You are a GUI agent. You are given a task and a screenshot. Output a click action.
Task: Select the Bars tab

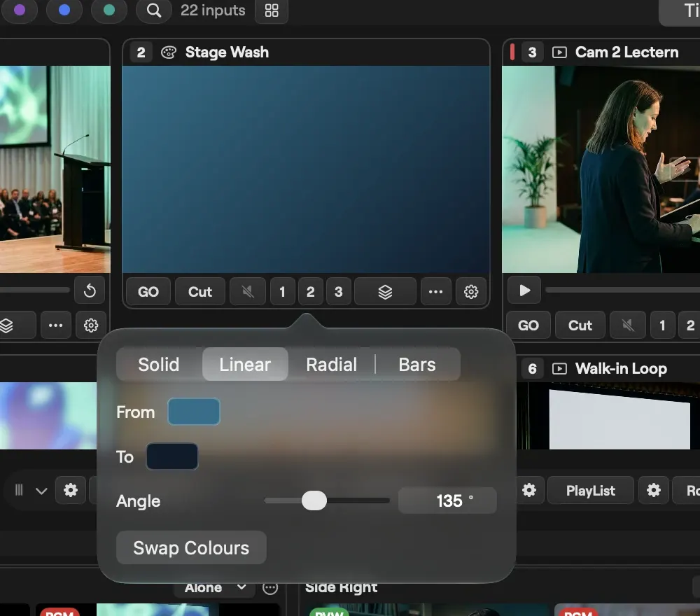click(417, 364)
